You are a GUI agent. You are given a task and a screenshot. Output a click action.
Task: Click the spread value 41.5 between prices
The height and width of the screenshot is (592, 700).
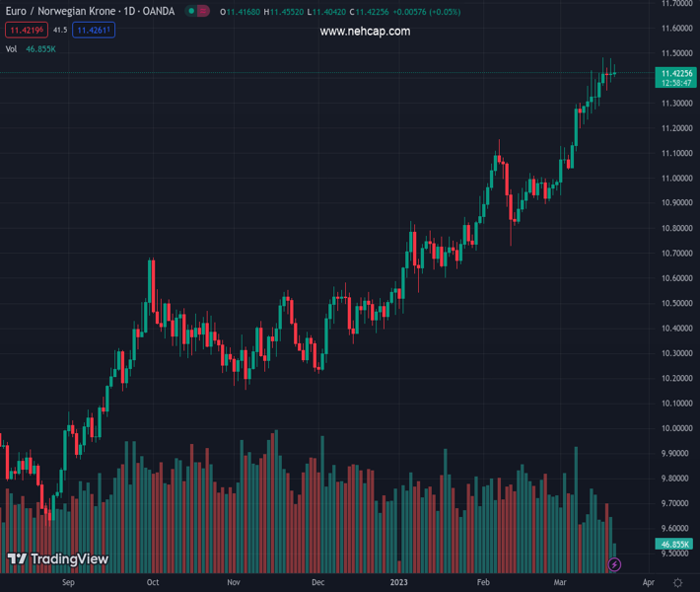coord(60,31)
